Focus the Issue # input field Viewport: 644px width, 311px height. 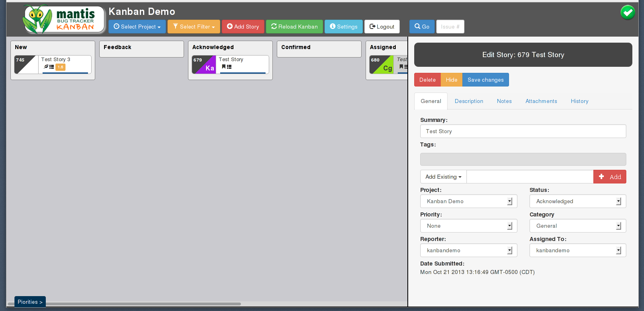450,27
